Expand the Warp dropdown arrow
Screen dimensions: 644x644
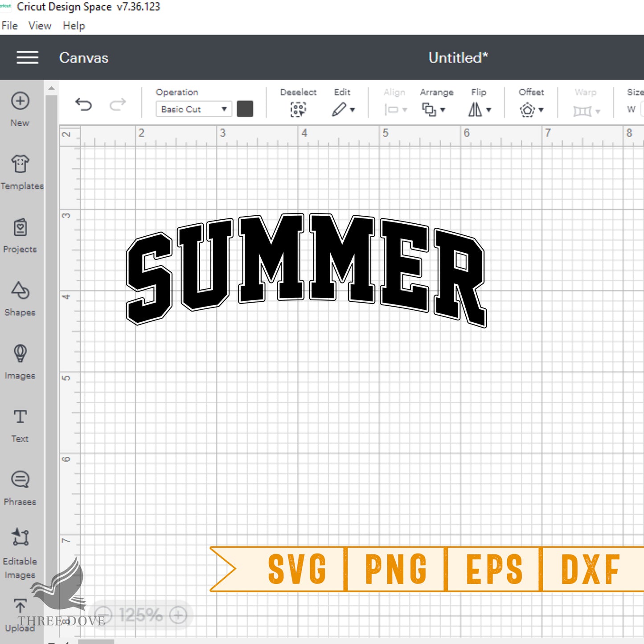coord(598,111)
